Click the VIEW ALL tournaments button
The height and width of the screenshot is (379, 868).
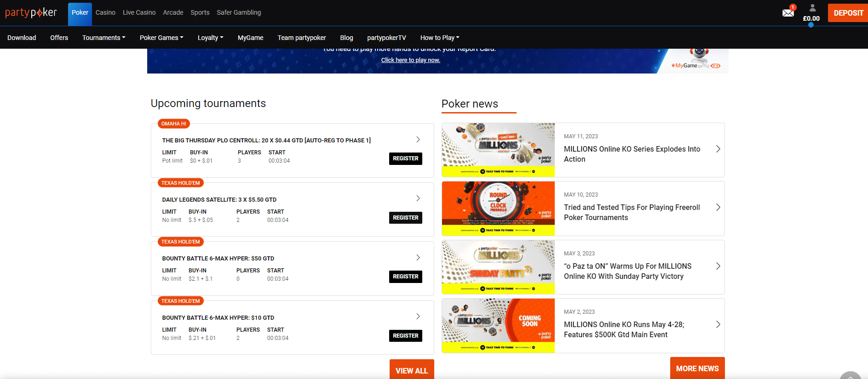pos(412,369)
